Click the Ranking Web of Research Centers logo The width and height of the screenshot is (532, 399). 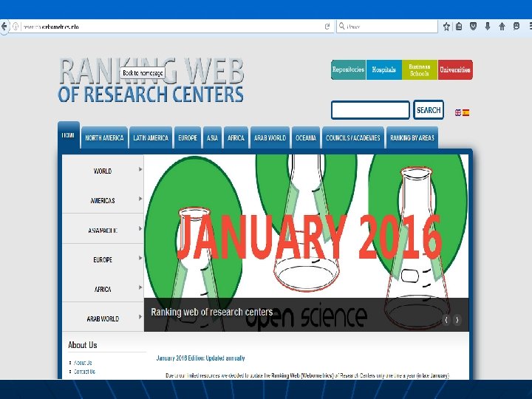[151, 81]
